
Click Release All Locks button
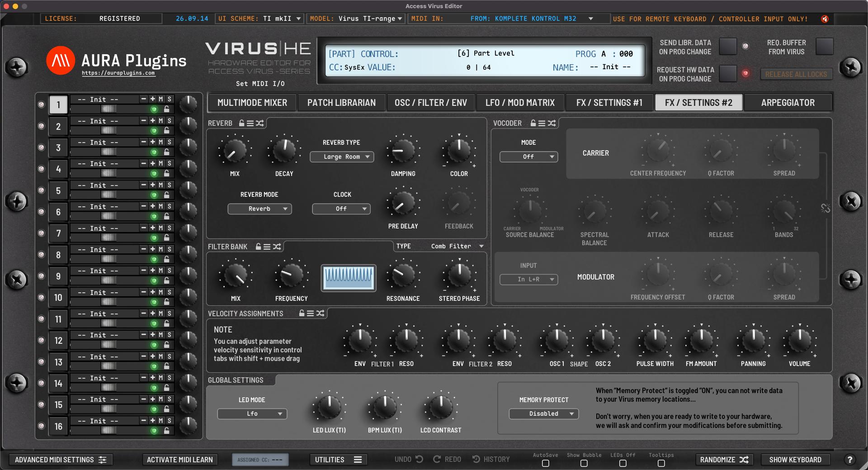(796, 74)
